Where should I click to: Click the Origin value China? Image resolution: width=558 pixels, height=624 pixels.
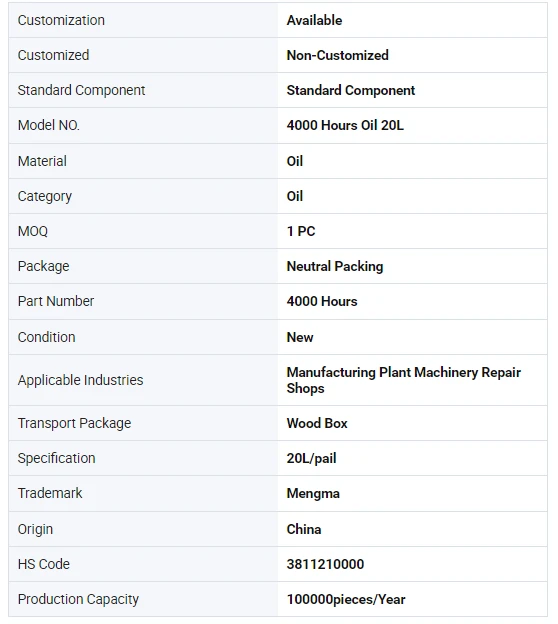click(304, 529)
